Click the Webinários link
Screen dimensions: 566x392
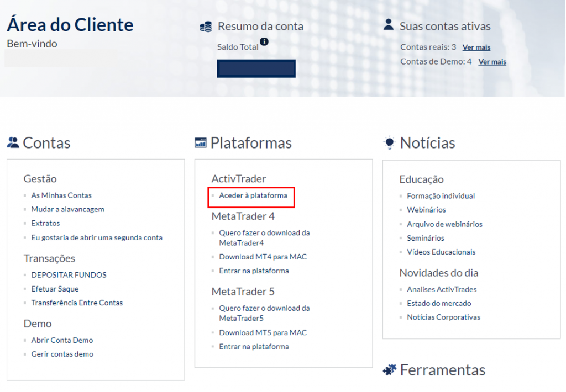426,210
